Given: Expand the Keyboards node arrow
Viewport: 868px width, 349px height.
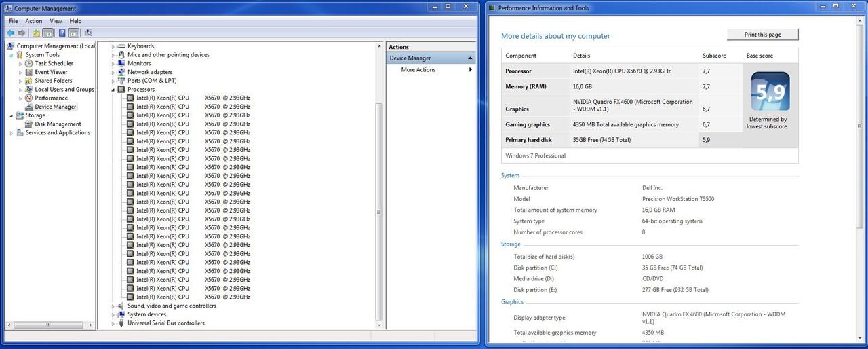Looking at the screenshot, I should (x=114, y=46).
